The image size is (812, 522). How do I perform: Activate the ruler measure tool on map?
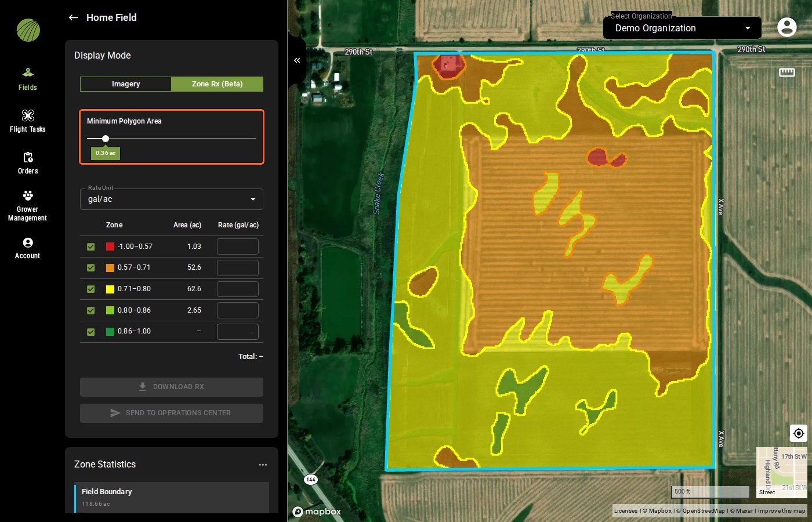(787, 72)
